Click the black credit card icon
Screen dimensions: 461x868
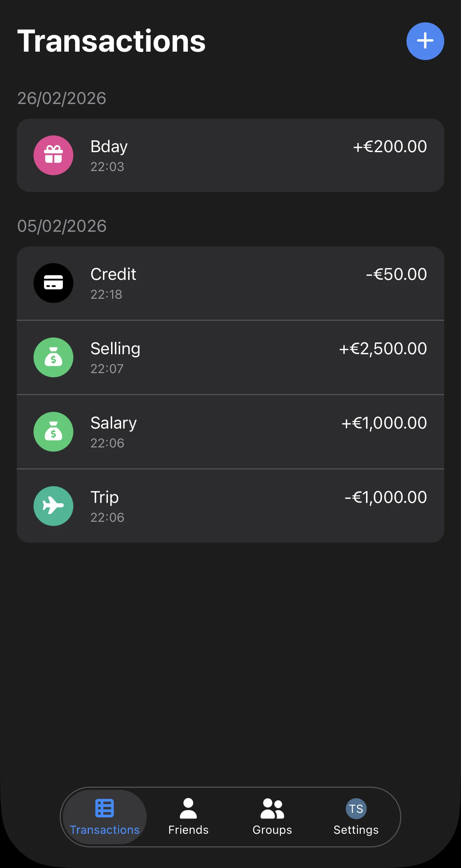tap(53, 283)
